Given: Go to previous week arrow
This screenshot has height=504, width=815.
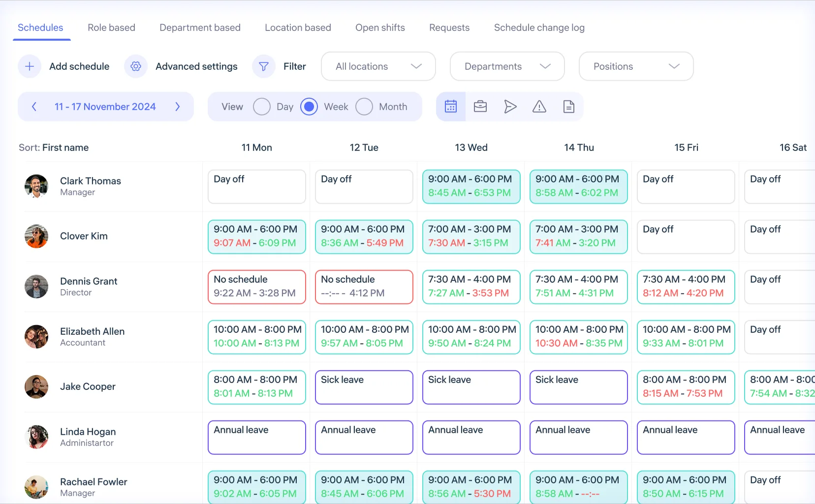Looking at the screenshot, I should click(34, 107).
